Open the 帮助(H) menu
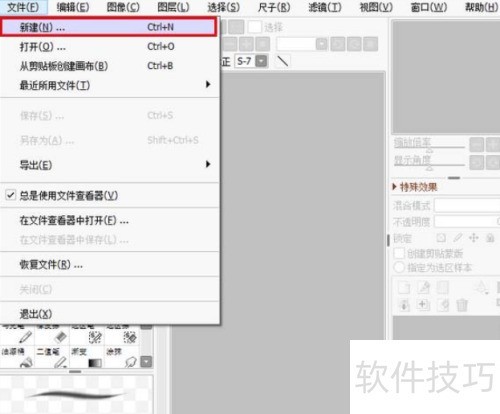The image size is (500, 414). [x=481, y=7]
